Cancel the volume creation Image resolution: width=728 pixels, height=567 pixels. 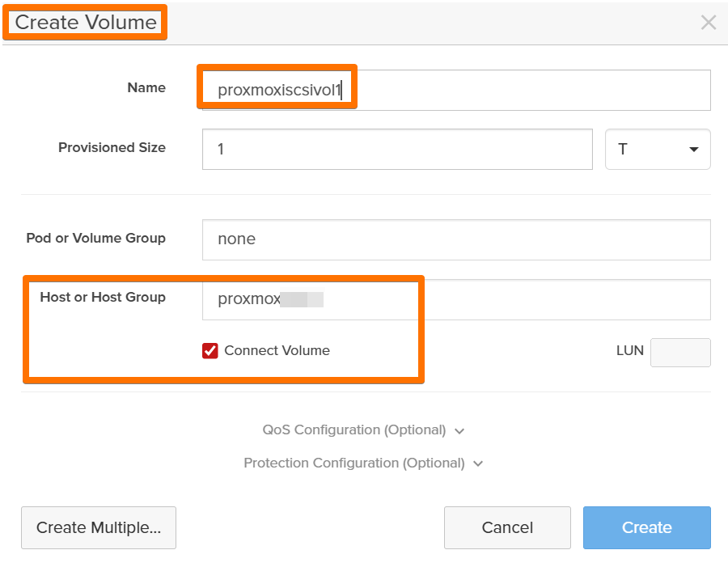point(507,527)
